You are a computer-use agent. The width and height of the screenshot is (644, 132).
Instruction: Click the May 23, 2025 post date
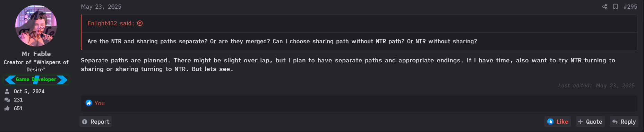(101, 7)
